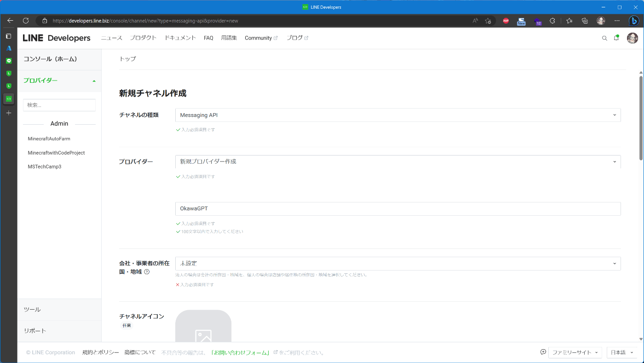The image size is (644, 363).
Task: Switch to the Azure vertical tab
Action: click(9, 48)
